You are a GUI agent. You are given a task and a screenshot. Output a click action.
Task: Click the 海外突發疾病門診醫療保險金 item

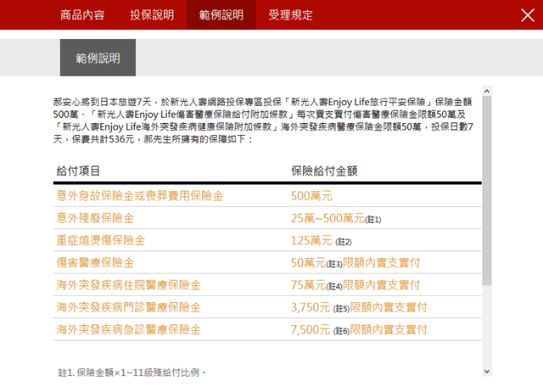pyautogui.click(x=129, y=307)
